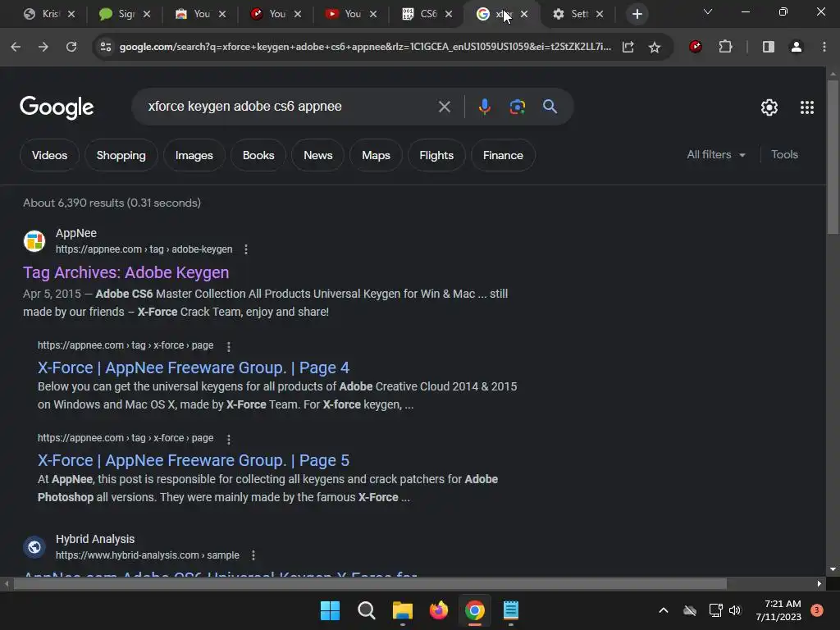Screen dimensions: 840x630
Task: Open Tag Archives: Adobe Keygen link
Action: [126, 272]
